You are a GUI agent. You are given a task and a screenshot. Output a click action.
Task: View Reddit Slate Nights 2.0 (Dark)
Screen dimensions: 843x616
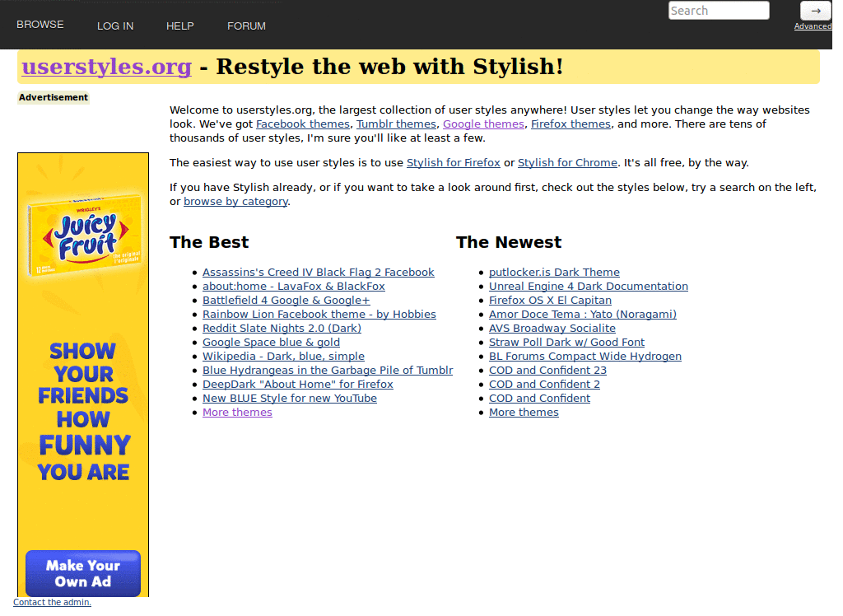[282, 328]
